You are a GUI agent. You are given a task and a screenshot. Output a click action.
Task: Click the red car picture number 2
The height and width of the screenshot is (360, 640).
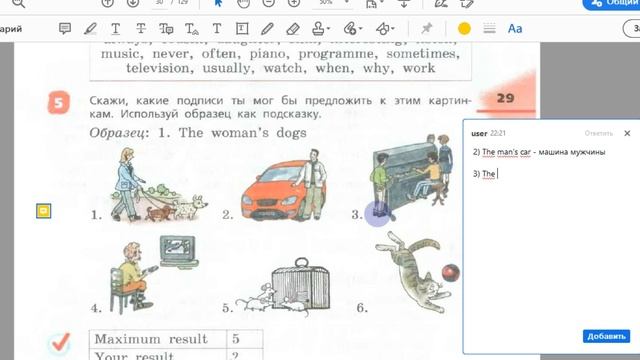pos(284,186)
